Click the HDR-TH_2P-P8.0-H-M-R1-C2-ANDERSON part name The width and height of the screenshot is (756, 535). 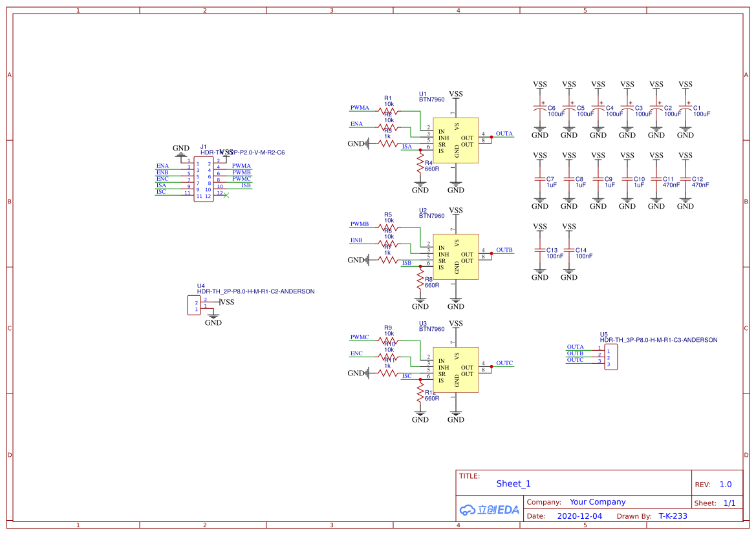pos(256,291)
